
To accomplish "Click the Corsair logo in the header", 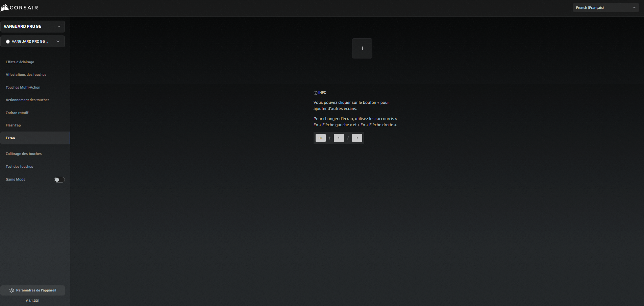I will point(19,7).
